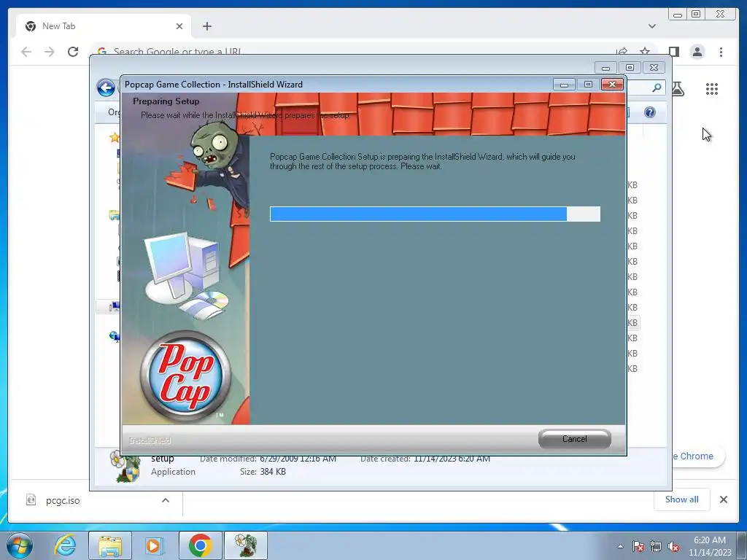Toggle Chrome side panel
This screenshot has height=560, width=747.
[673, 52]
